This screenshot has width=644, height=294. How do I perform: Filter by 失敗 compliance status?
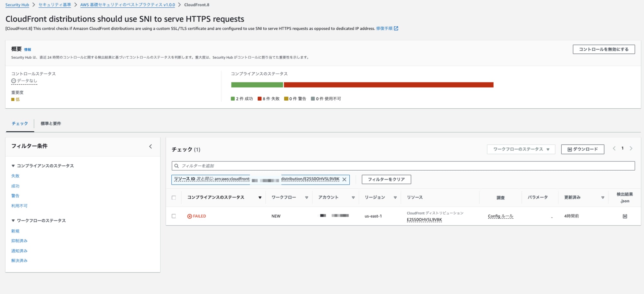point(15,176)
